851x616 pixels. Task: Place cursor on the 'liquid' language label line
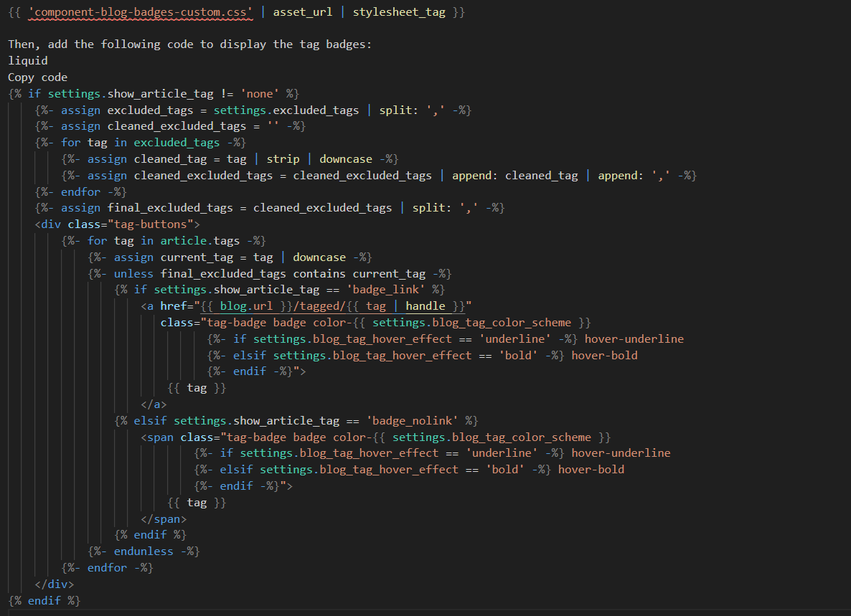point(28,61)
